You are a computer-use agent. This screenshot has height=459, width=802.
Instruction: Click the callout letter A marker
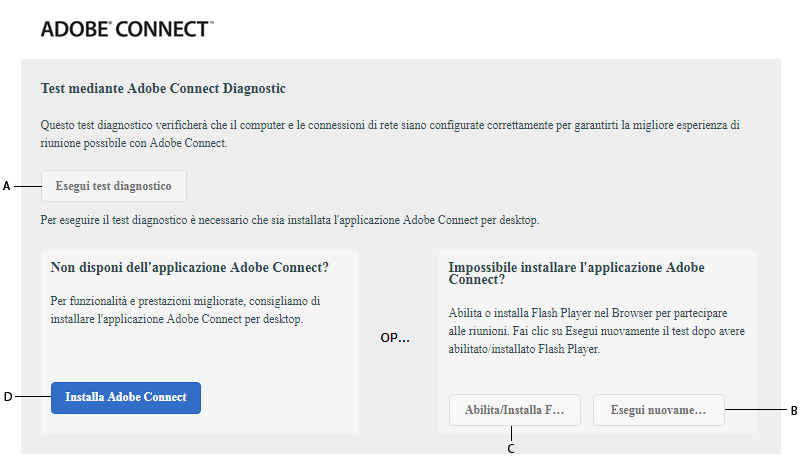(7, 186)
